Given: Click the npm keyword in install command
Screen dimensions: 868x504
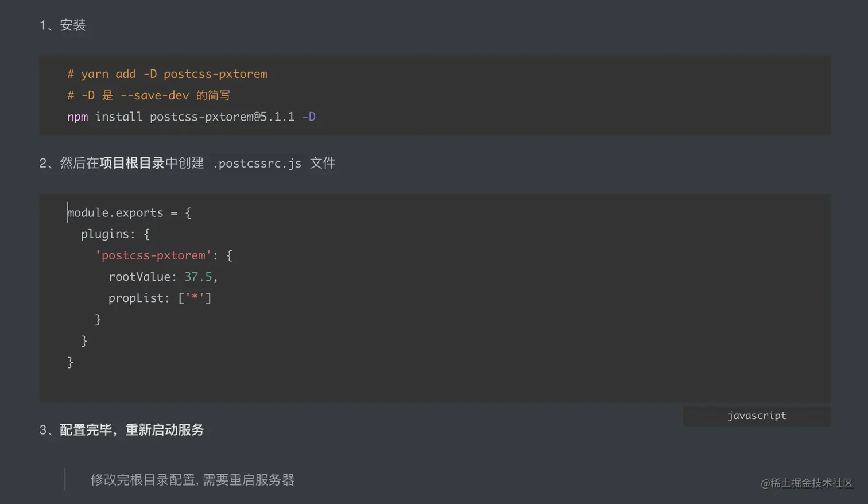Looking at the screenshot, I should coord(77,117).
